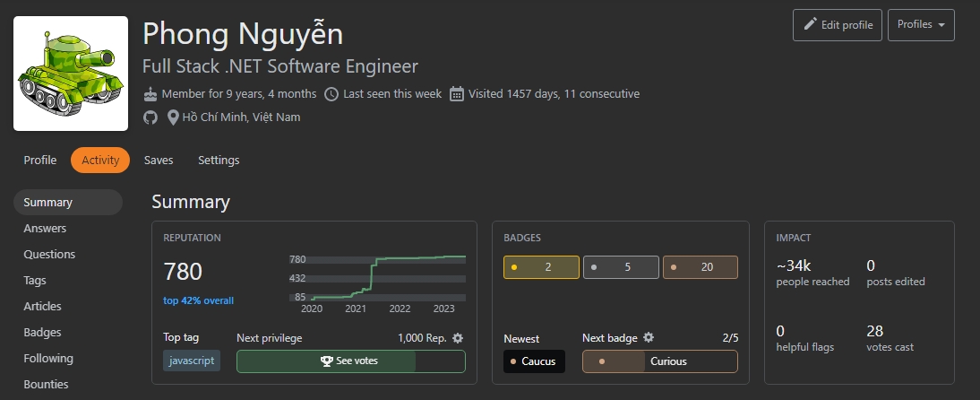The width and height of the screenshot is (980, 400).
Task: Click the cake icon beside Member for
Action: pos(150,94)
